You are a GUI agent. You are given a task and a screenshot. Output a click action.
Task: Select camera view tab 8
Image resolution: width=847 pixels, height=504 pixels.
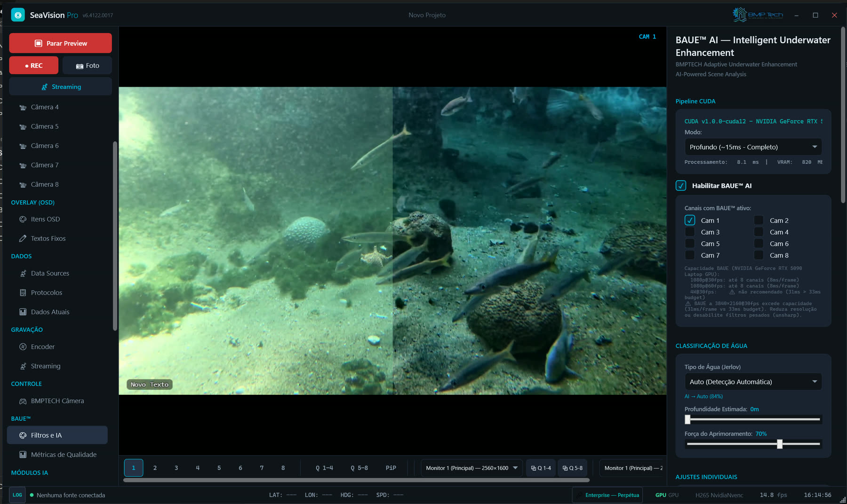[x=283, y=468]
